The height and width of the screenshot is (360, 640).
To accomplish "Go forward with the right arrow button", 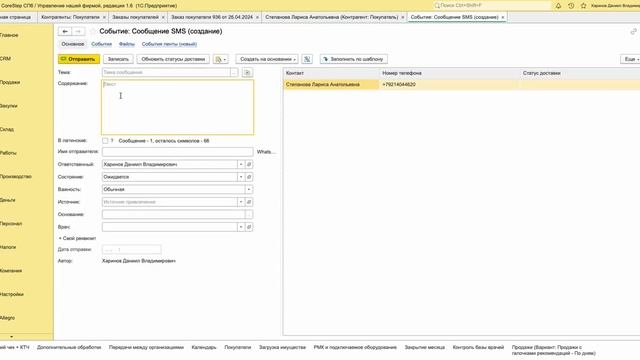I will [x=78, y=31].
